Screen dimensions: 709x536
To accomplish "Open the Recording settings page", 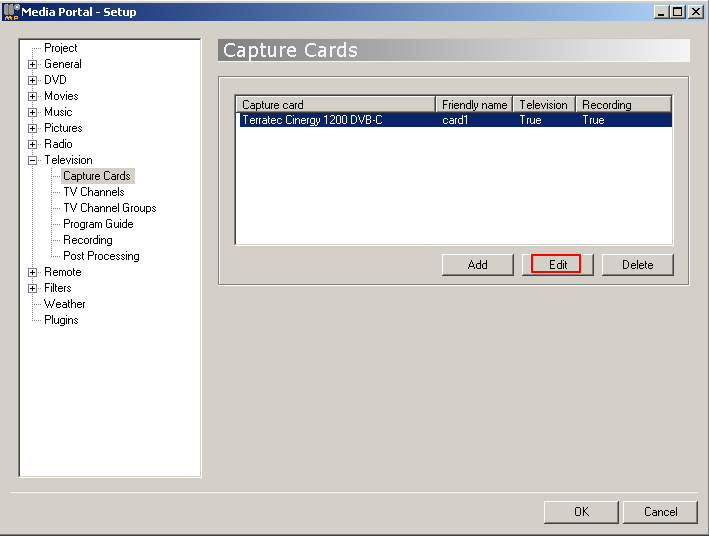I will coord(88,240).
